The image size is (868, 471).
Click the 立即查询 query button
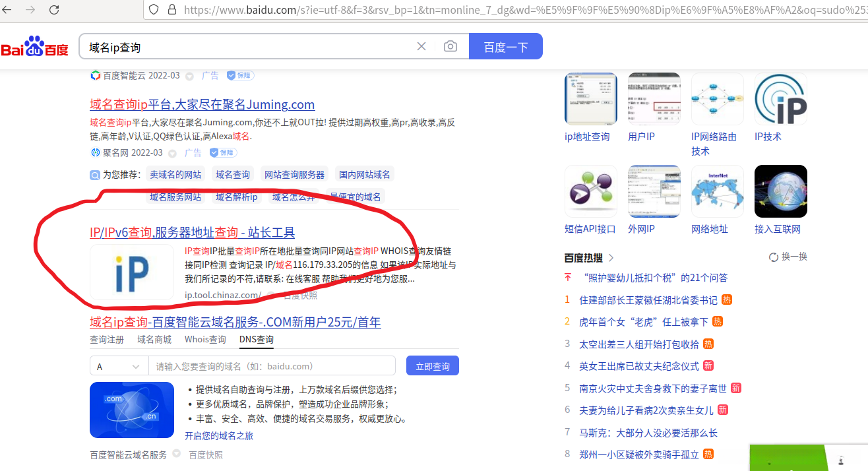[432, 365]
